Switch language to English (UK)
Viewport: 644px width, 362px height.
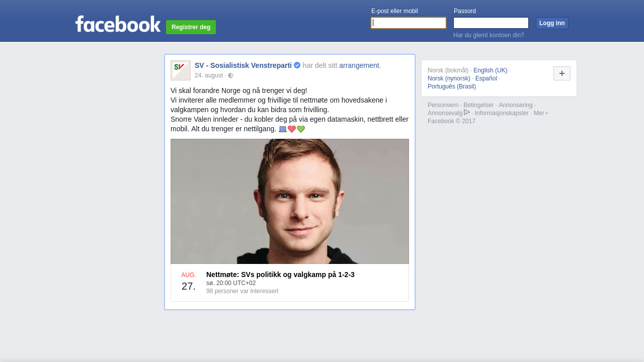pos(491,70)
